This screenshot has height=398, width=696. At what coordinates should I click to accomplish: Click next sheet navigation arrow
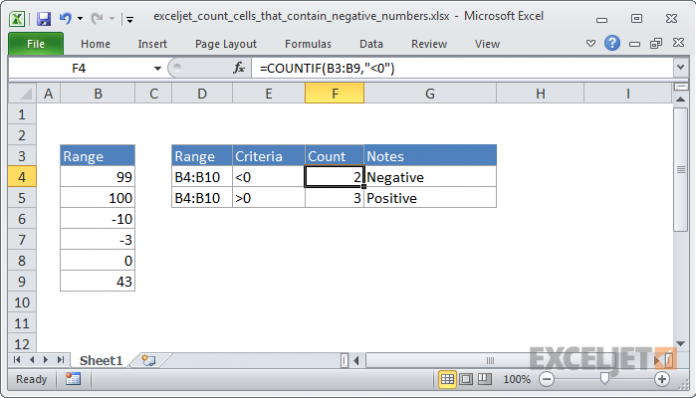(x=46, y=360)
